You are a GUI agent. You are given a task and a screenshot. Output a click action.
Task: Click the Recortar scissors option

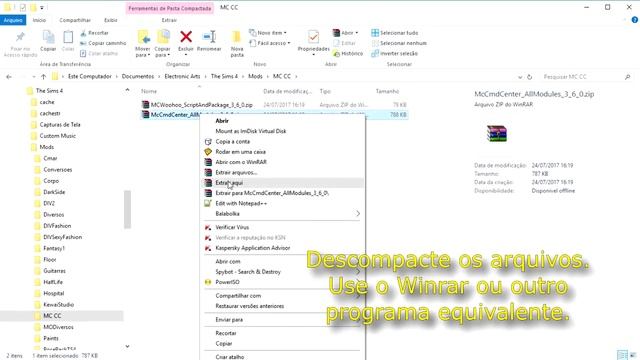click(94, 33)
